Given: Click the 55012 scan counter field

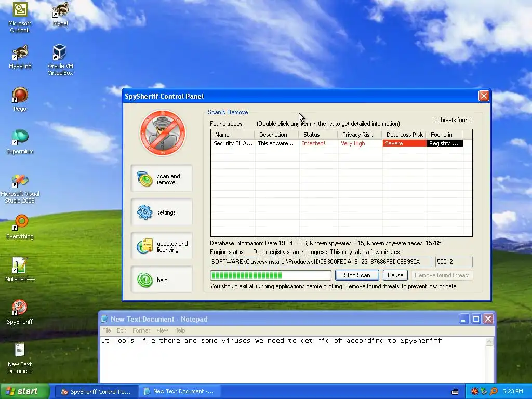Looking at the screenshot, I should (454, 262).
